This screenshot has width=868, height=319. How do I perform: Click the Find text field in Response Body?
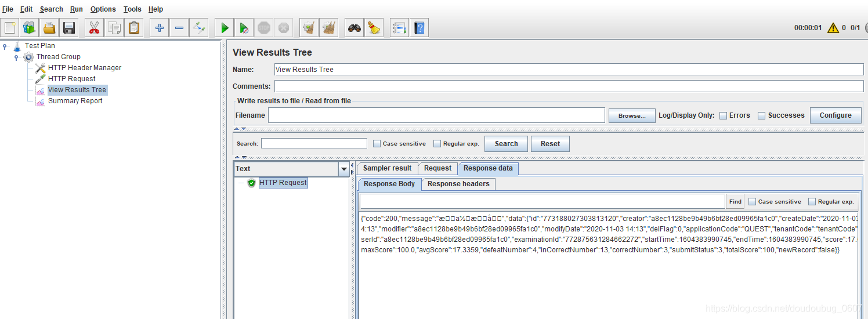tap(542, 201)
